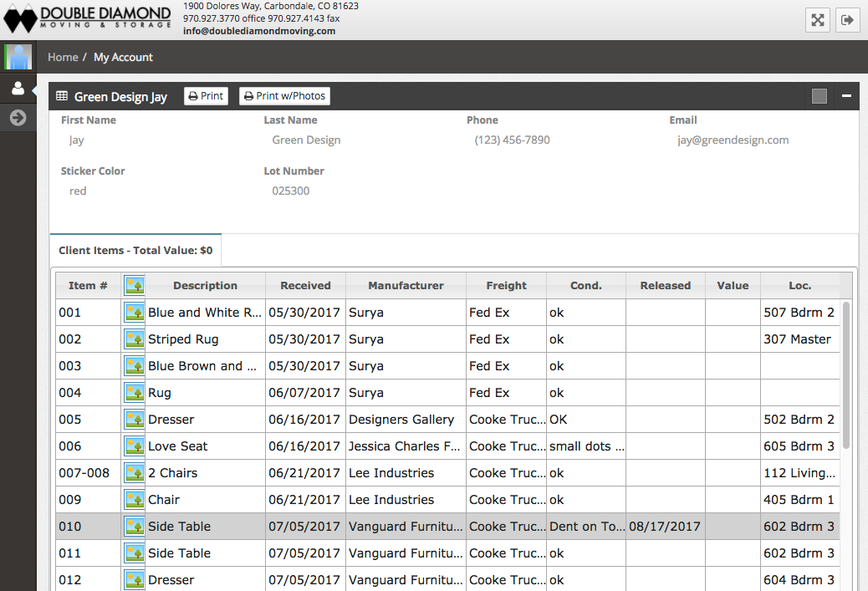The height and width of the screenshot is (591, 868).
Task: Sort by Freight column header
Action: 507,286
